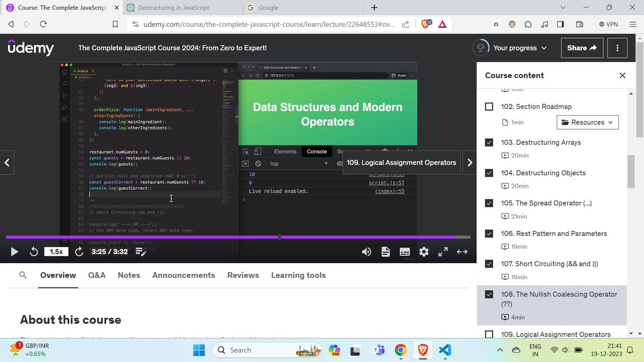Mute the video volume
644x362 pixels.
pos(367,252)
